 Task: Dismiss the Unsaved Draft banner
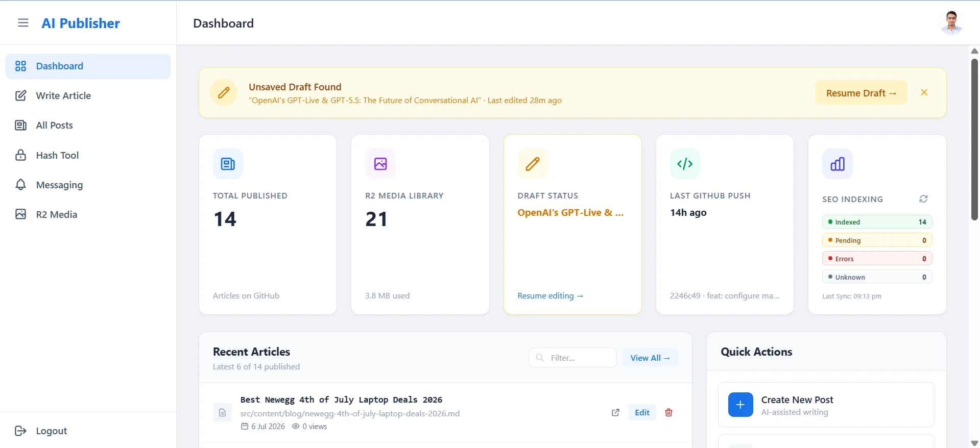924,92
